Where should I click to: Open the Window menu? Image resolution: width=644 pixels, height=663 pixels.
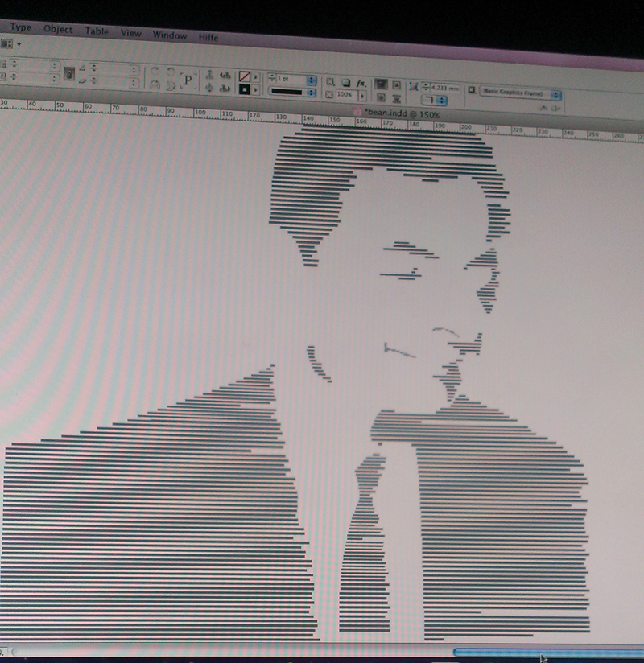pos(170,35)
